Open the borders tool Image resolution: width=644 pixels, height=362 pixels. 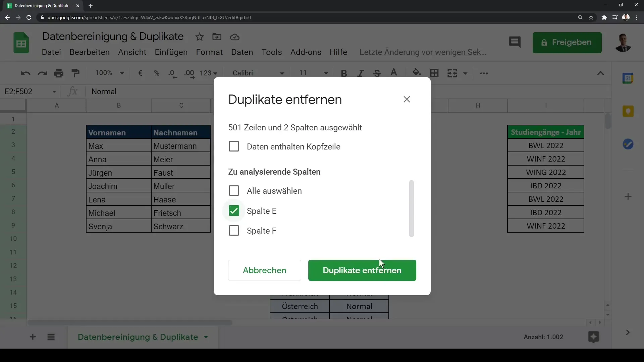tap(434, 73)
